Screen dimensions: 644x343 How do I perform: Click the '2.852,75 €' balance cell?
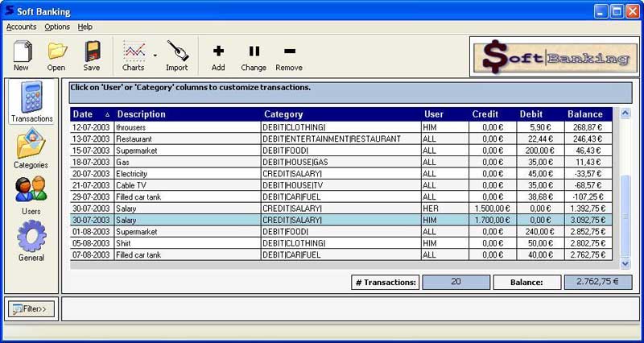[588, 232]
